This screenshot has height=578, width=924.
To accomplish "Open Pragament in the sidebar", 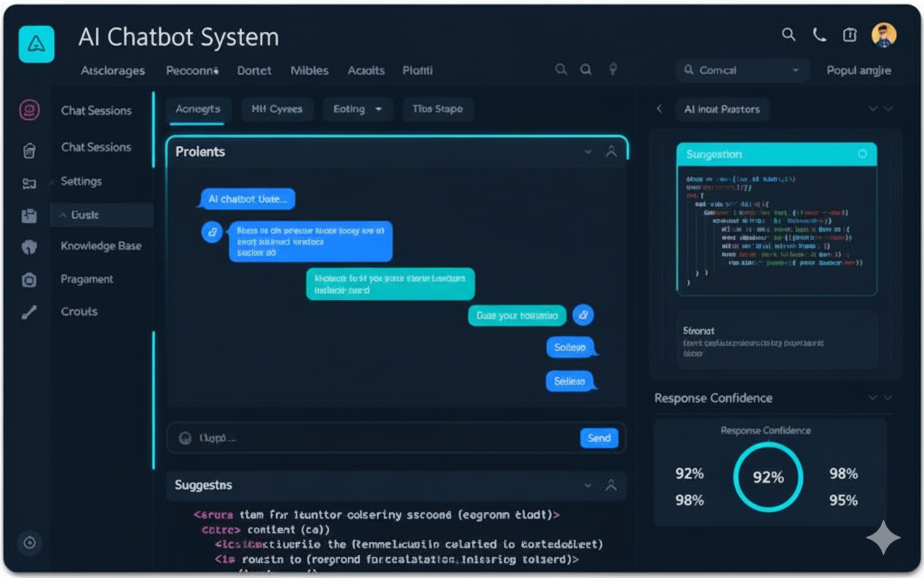I will (87, 279).
